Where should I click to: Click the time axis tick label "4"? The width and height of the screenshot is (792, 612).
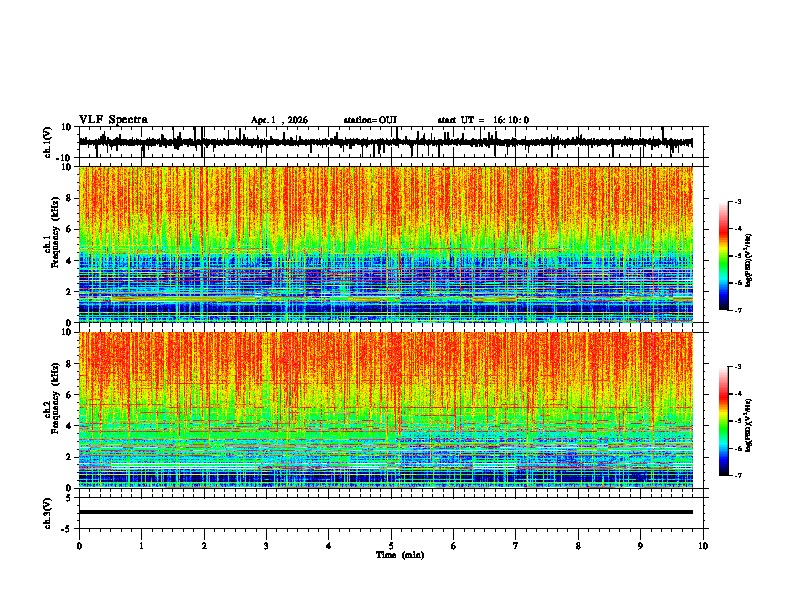329,546
